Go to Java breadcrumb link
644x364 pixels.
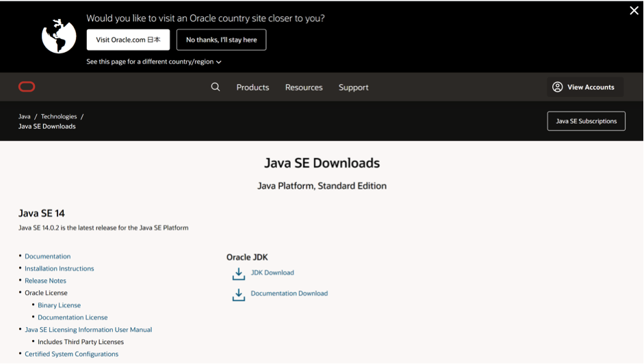pyautogui.click(x=24, y=116)
